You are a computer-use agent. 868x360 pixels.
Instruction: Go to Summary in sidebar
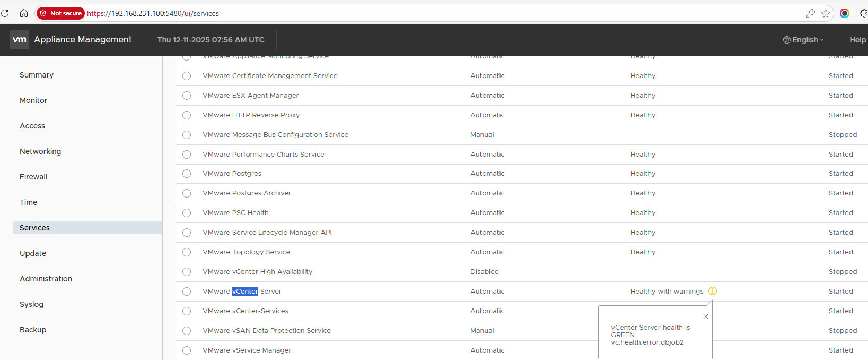pyautogui.click(x=37, y=75)
